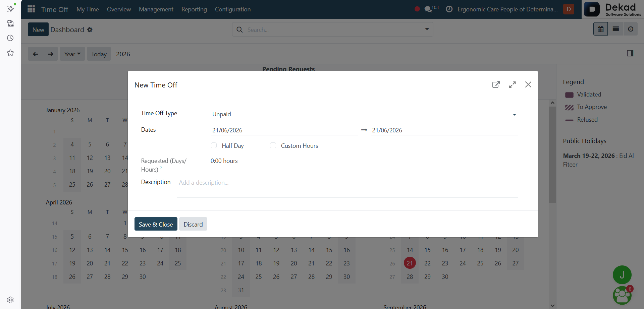The height and width of the screenshot is (309, 644).
Task: Click the scrollbar up arrow
Action: [552, 103]
